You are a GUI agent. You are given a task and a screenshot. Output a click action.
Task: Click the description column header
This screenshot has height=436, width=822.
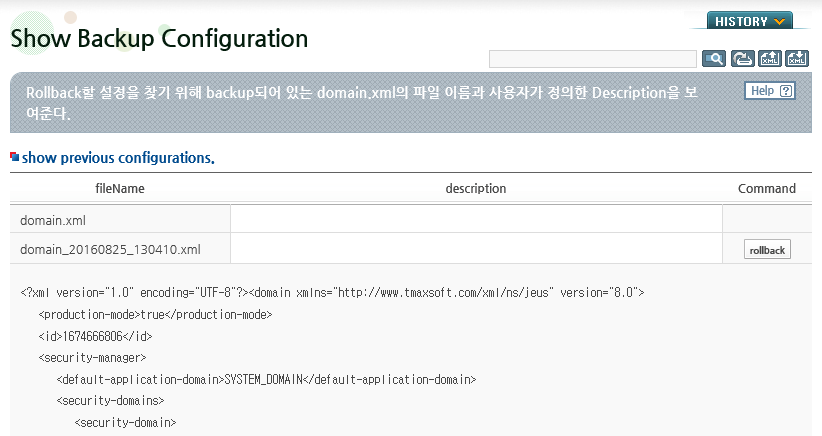coord(475,189)
